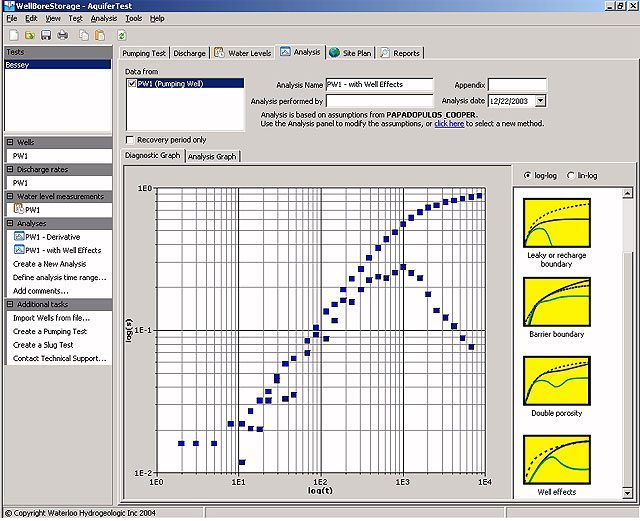The width and height of the screenshot is (640, 521).
Task: Open the File menu
Action: [12, 18]
